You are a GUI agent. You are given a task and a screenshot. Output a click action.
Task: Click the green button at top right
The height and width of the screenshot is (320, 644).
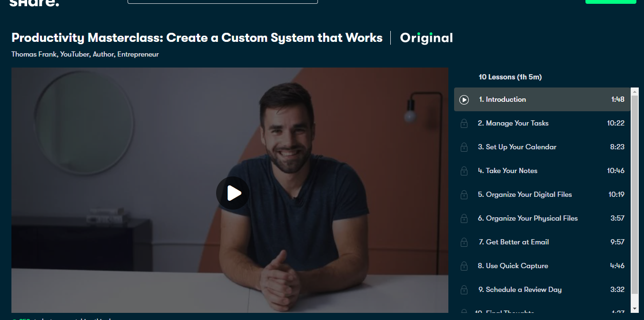[611, 1]
